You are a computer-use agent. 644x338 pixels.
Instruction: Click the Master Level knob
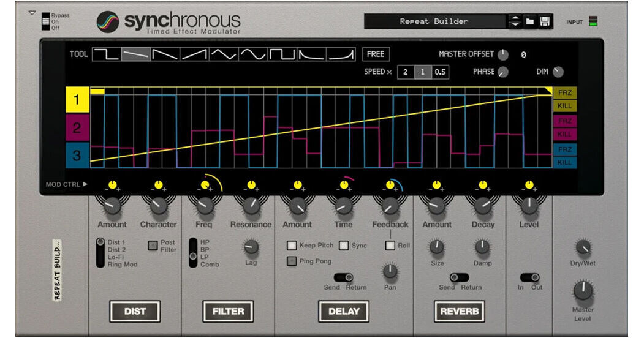583,290
